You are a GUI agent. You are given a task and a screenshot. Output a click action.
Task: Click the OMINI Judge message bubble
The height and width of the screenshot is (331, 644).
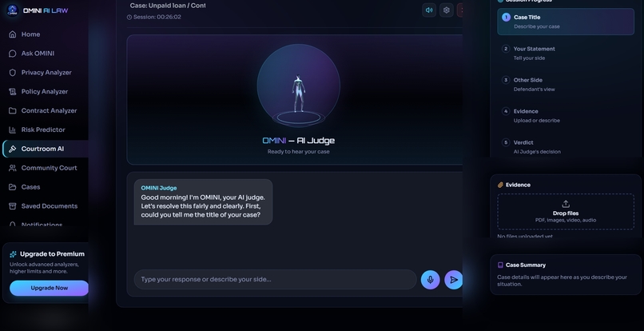[203, 202]
